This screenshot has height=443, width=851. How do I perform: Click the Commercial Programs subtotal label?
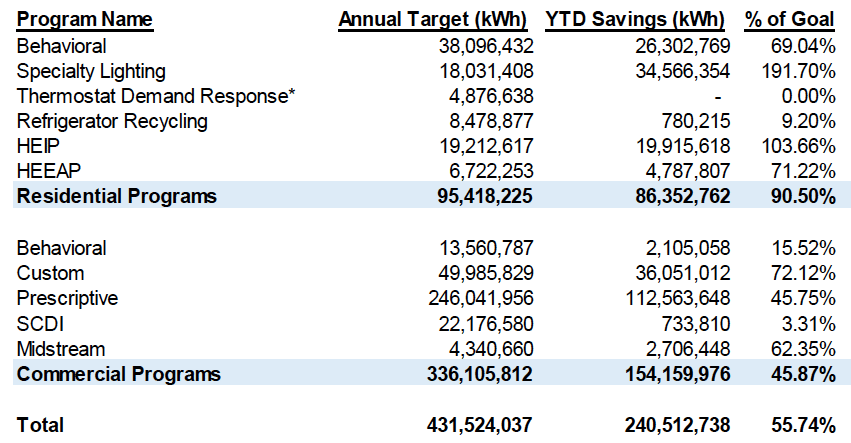click(119, 374)
